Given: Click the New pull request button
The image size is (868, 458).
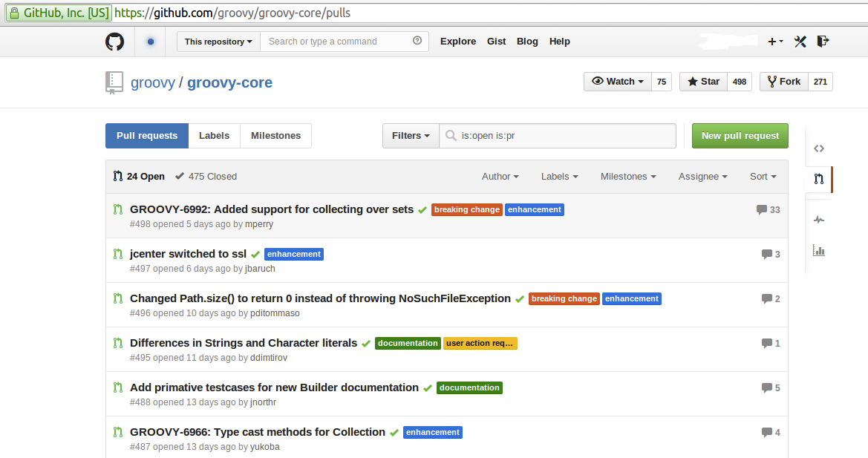Looking at the screenshot, I should click(x=740, y=136).
